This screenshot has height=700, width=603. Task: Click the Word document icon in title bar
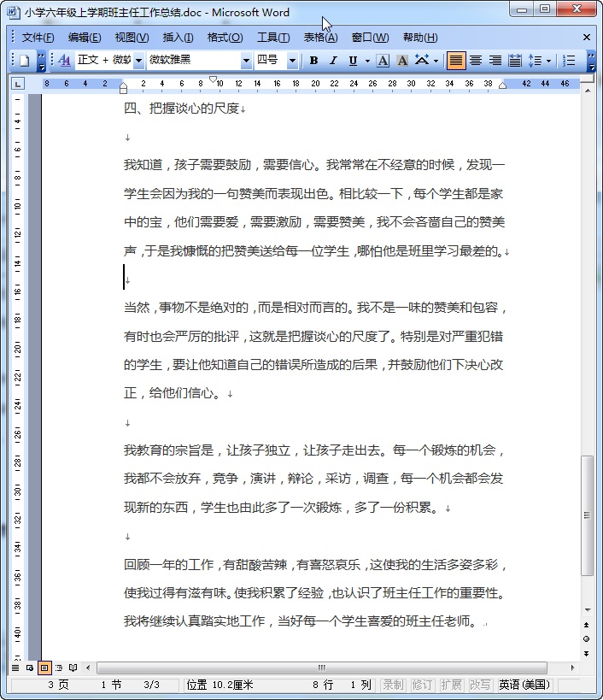14,12
